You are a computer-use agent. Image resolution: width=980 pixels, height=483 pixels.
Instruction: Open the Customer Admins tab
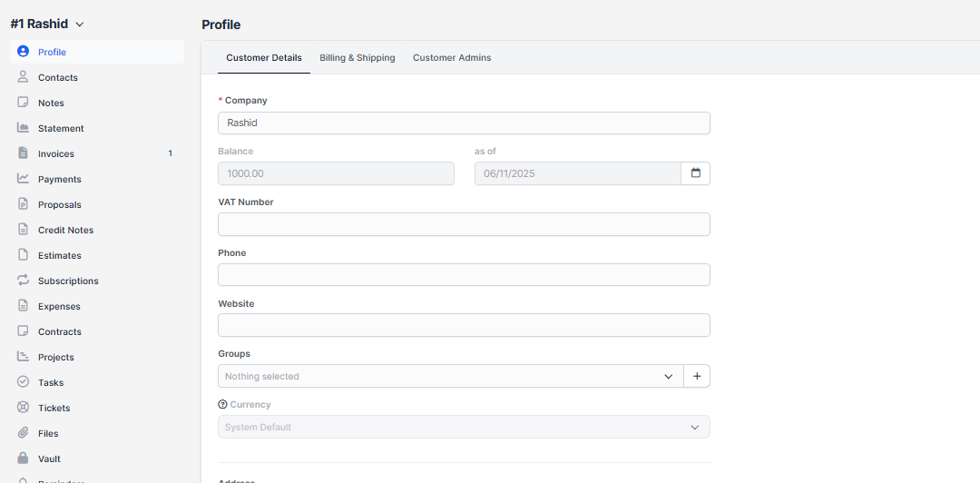click(x=452, y=58)
